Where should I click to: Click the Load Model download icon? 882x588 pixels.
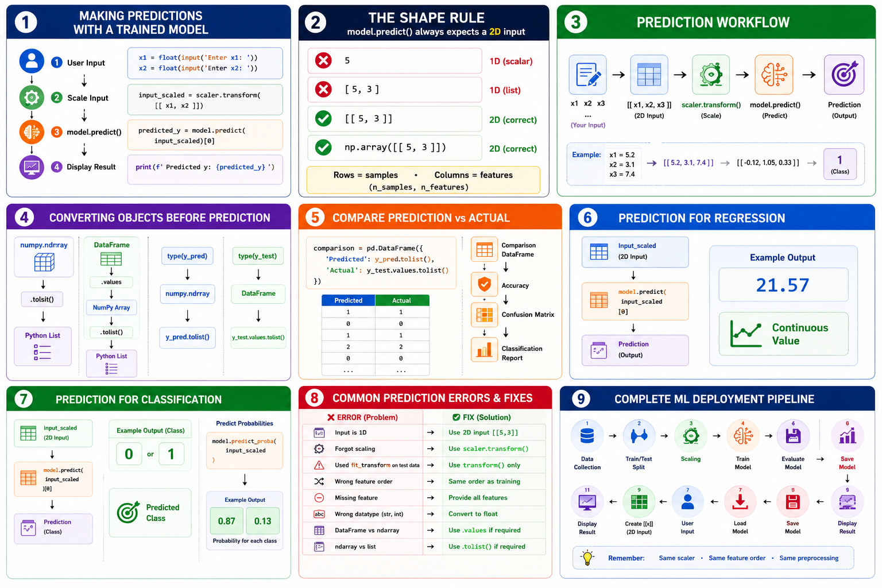pos(740,502)
